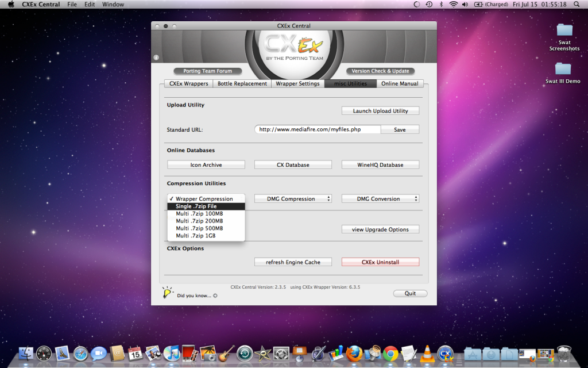This screenshot has height=368, width=588.
Task: Open CXEx Central icon in the Dock
Action: pyautogui.click(x=445, y=354)
